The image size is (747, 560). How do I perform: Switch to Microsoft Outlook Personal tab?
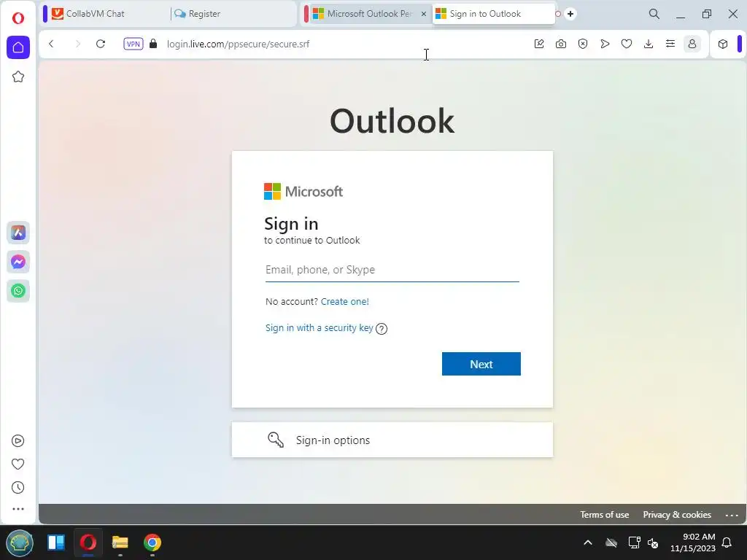point(363,14)
